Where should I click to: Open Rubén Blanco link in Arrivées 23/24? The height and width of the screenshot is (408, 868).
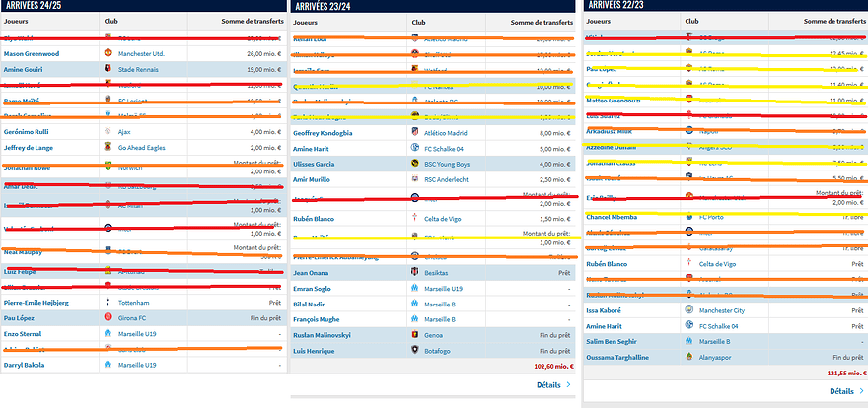pos(313,219)
